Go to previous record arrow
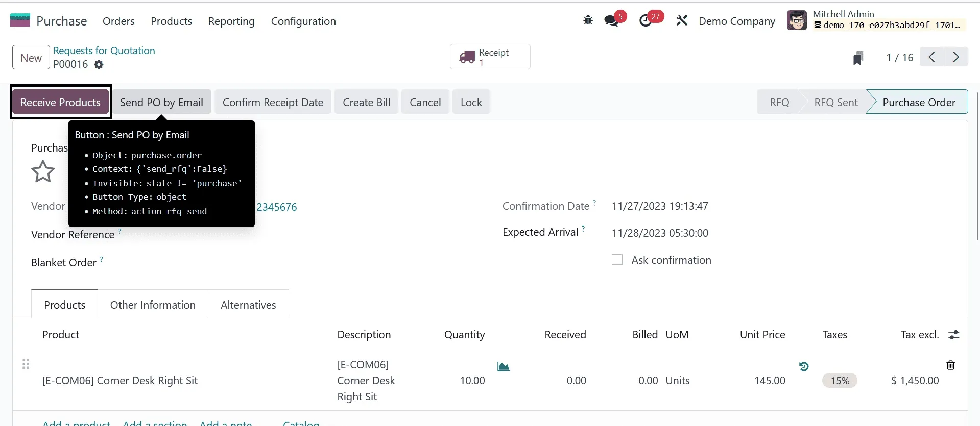The image size is (980, 426). click(x=932, y=57)
